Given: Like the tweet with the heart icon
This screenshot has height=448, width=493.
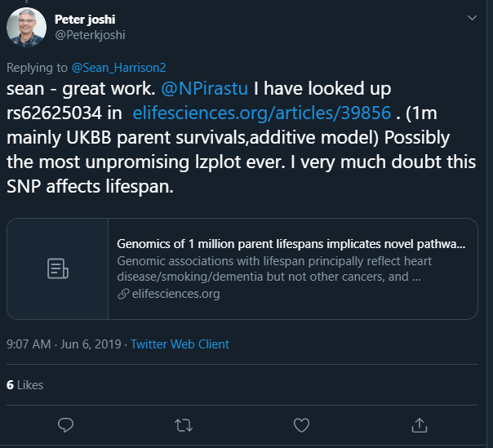Looking at the screenshot, I should click(301, 424).
